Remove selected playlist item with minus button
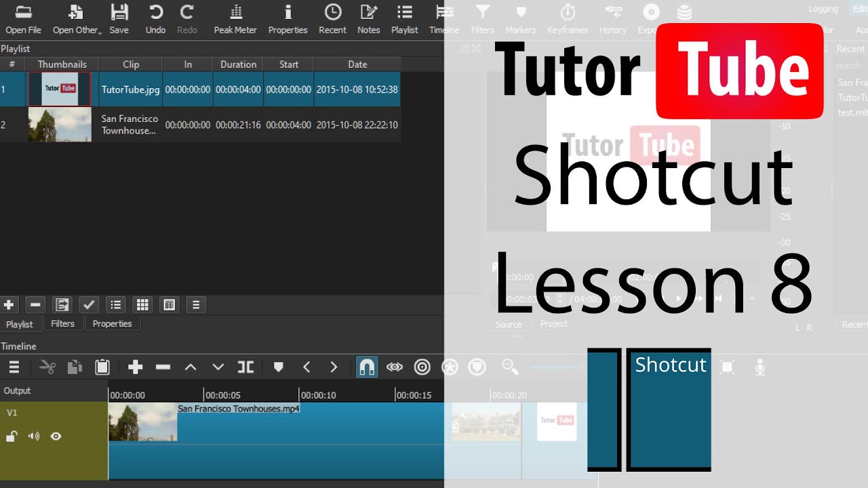 coord(36,305)
